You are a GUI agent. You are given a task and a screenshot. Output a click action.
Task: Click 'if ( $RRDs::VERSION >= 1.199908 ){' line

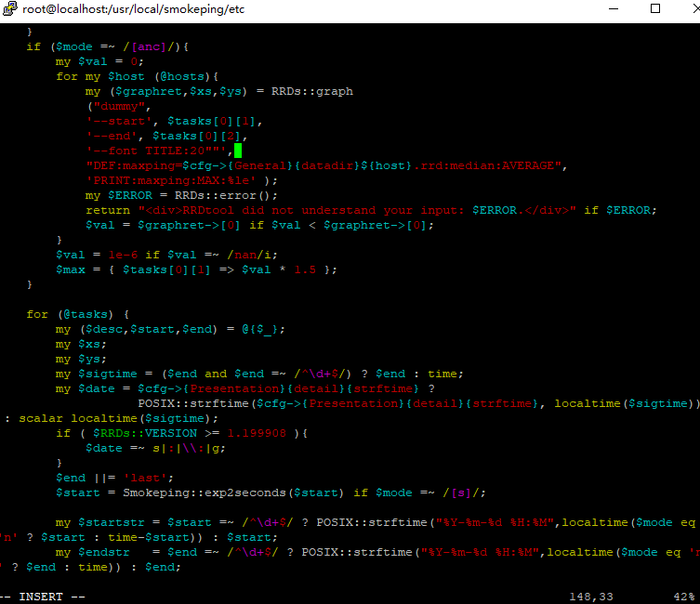click(181, 433)
